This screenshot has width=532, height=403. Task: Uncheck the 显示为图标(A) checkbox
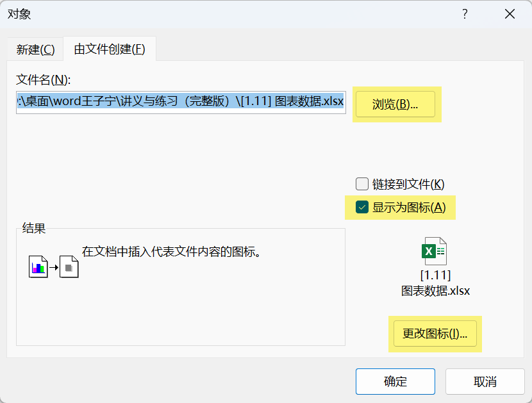[x=362, y=208]
